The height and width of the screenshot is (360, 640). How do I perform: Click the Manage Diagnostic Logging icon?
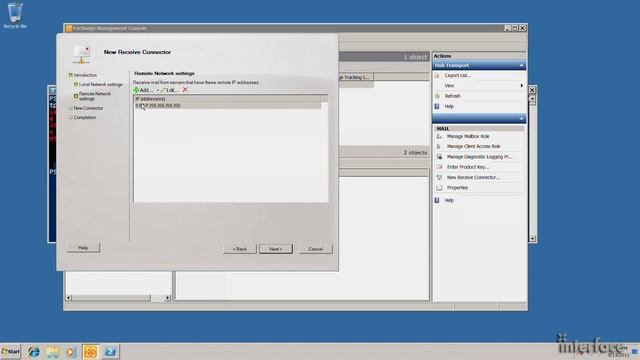[x=439, y=157]
